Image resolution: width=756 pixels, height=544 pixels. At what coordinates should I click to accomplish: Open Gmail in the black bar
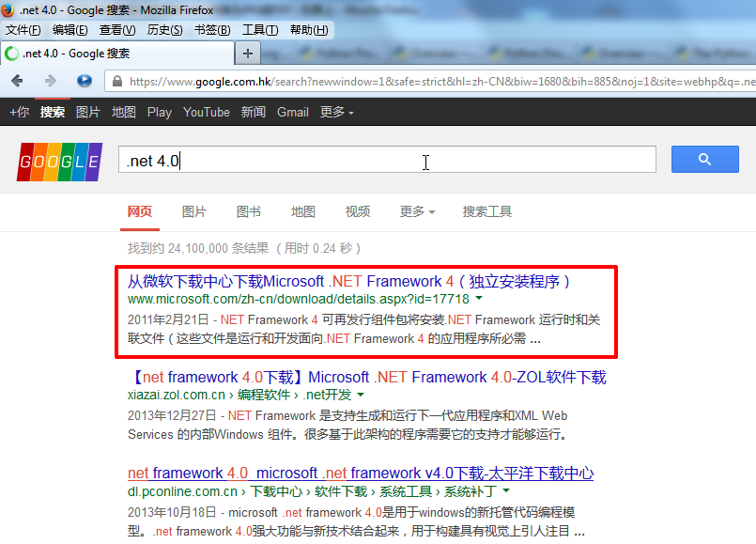point(293,112)
